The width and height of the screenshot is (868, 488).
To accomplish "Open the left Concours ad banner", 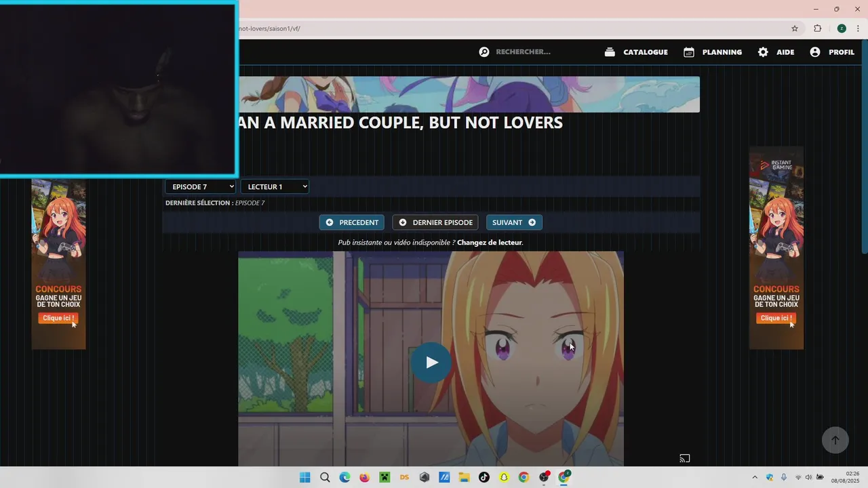I will point(58,264).
